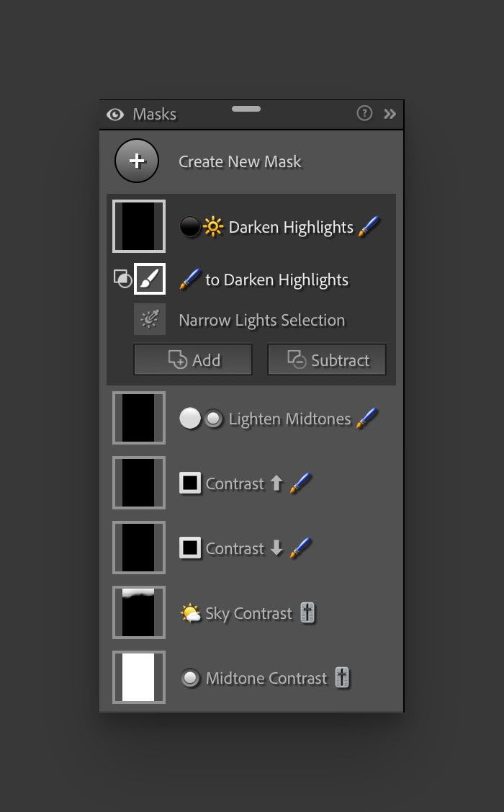
Task: Select the Darken Highlights mask thumbnail
Action: (x=139, y=226)
